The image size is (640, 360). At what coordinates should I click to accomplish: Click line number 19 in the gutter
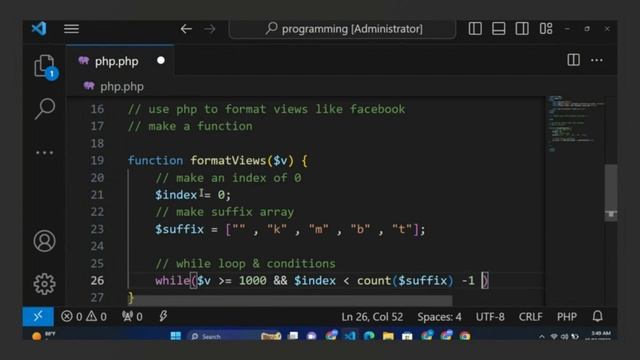[x=97, y=160]
